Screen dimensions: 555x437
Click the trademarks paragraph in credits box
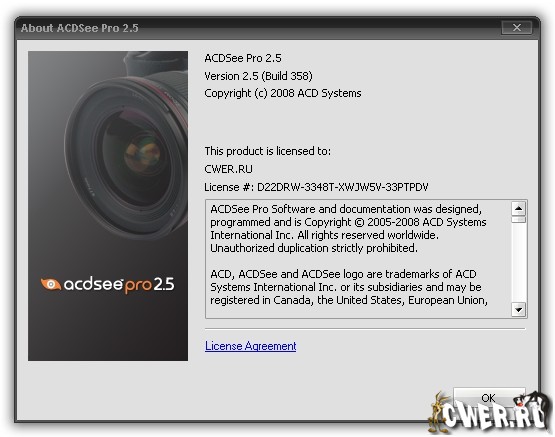349,287
